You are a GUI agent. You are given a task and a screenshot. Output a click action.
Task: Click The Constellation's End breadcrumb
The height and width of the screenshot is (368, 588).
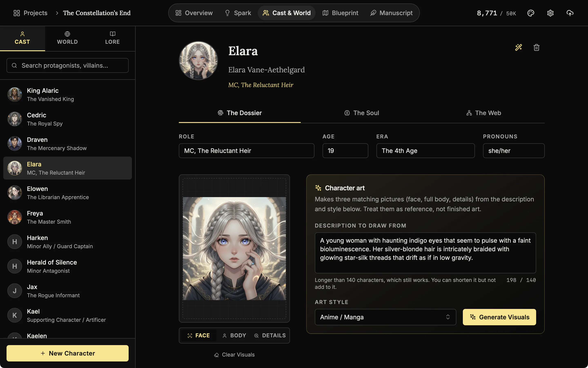pos(97,13)
